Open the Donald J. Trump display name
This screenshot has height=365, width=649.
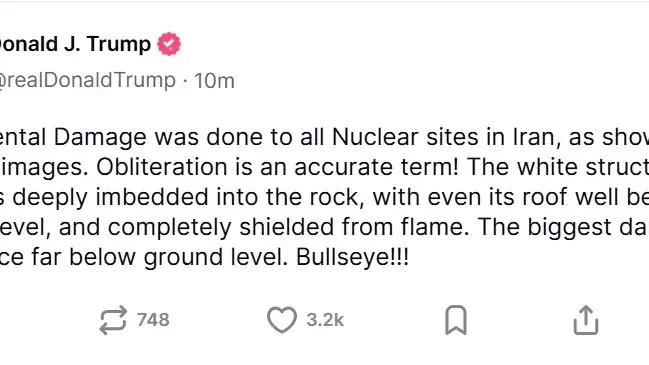coord(75,44)
